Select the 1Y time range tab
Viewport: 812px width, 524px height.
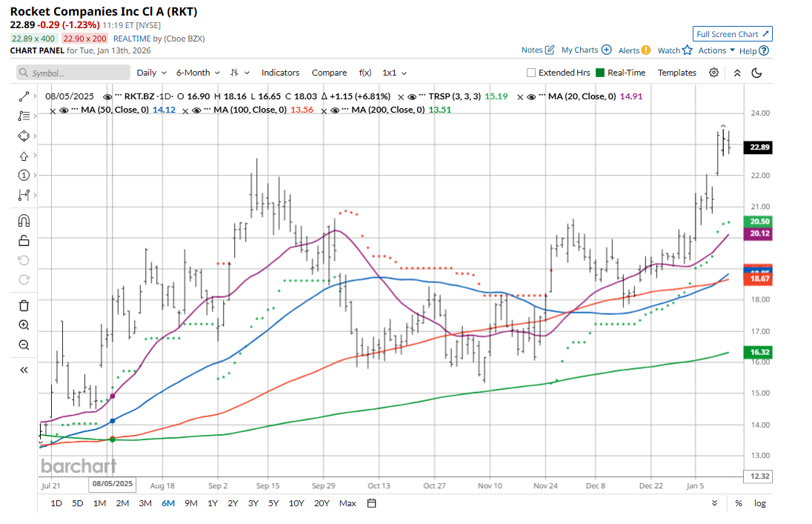click(x=213, y=503)
